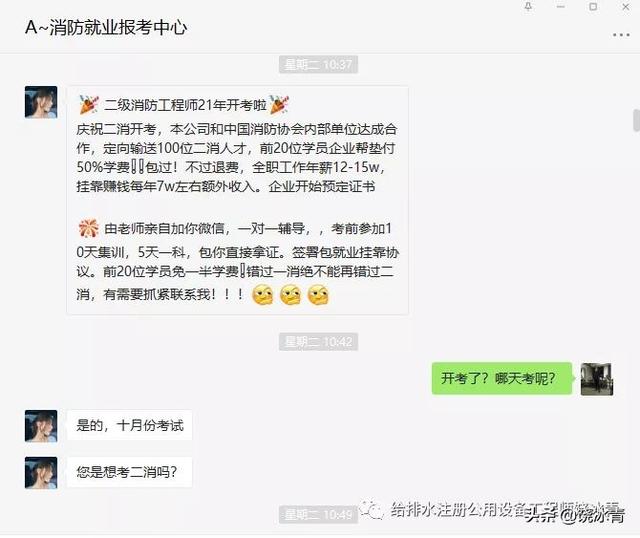Click the pin window icon at top
The image size is (640, 538).
(x=528, y=7)
